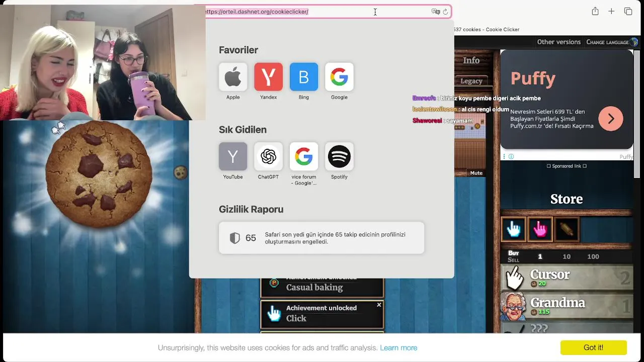This screenshot has height=362, width=644.
Task: Open the Yandex favorite shortcut
Action: point(268,77)
